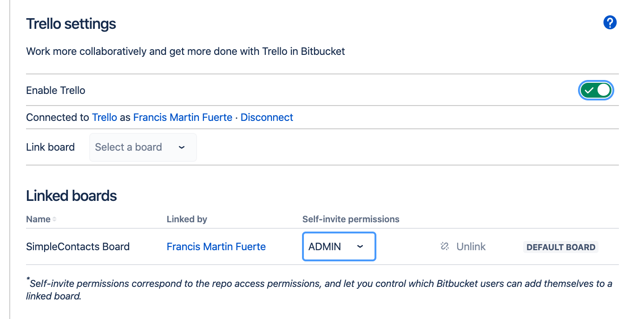Image resolution: width=644 pixels, height=319 pixels.
Task: Click the sort arrows beside Name
Action: 54,219
